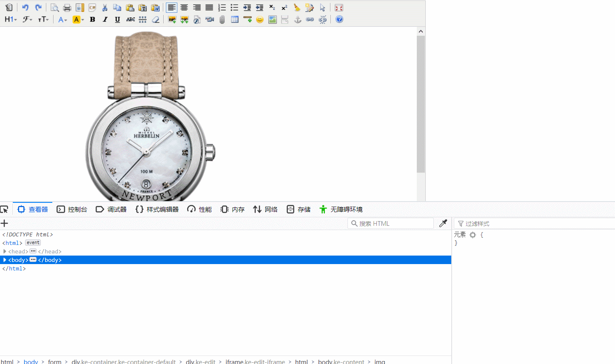Toggle underline formatting
Image resolution: width=615 pixels, height=364 pixels.
117,20
